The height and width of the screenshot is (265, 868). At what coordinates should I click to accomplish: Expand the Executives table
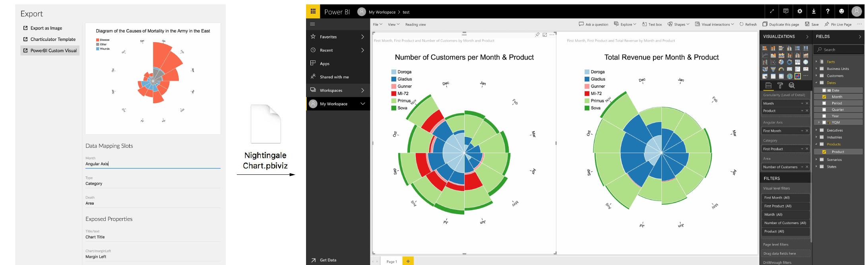816,130
